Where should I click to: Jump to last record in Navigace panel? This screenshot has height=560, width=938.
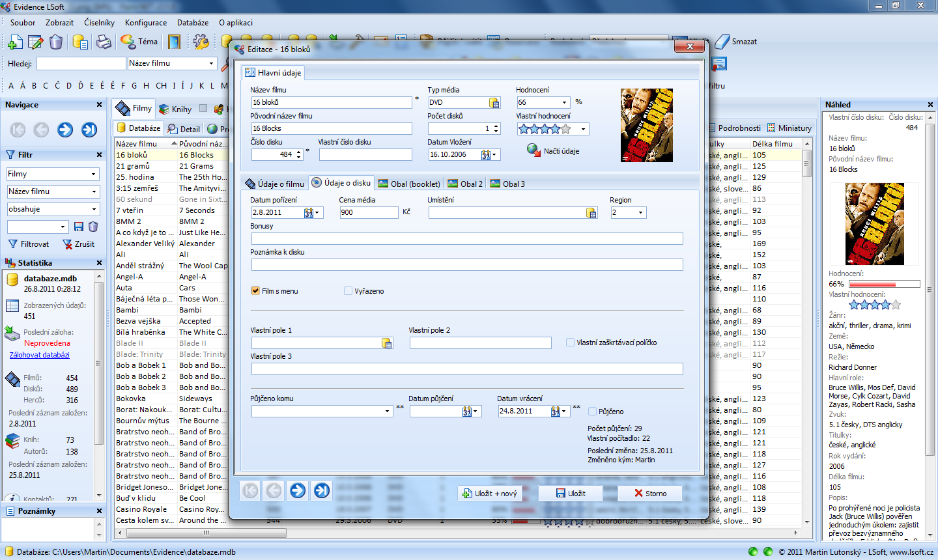[89, 130]
